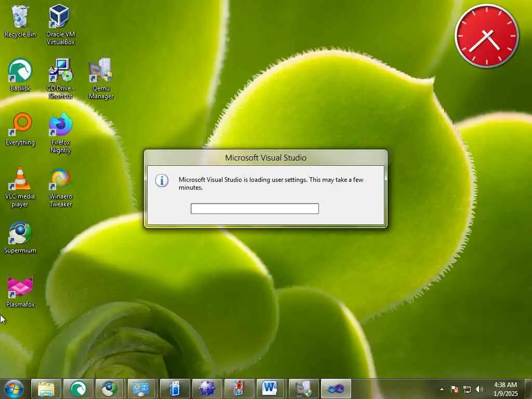Click the loading progress bar in dialog

255,209
